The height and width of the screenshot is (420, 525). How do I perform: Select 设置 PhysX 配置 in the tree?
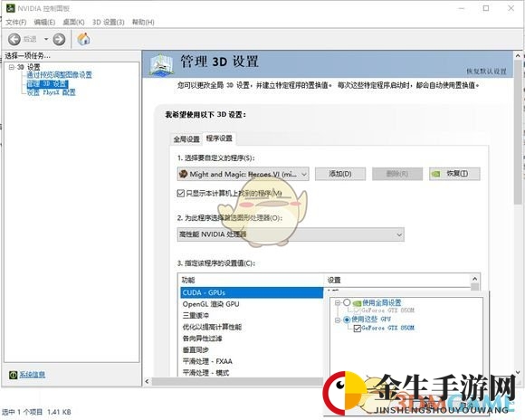point(52,92)
